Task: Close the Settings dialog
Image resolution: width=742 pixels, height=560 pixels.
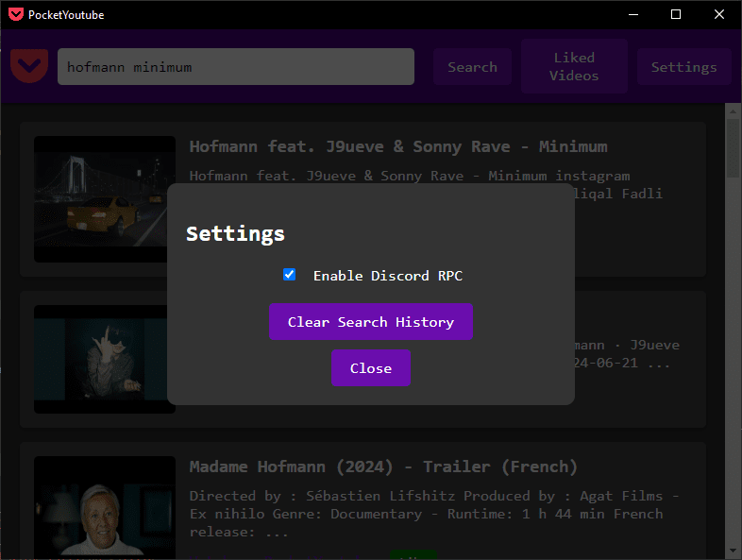Action: coord(370,367)
